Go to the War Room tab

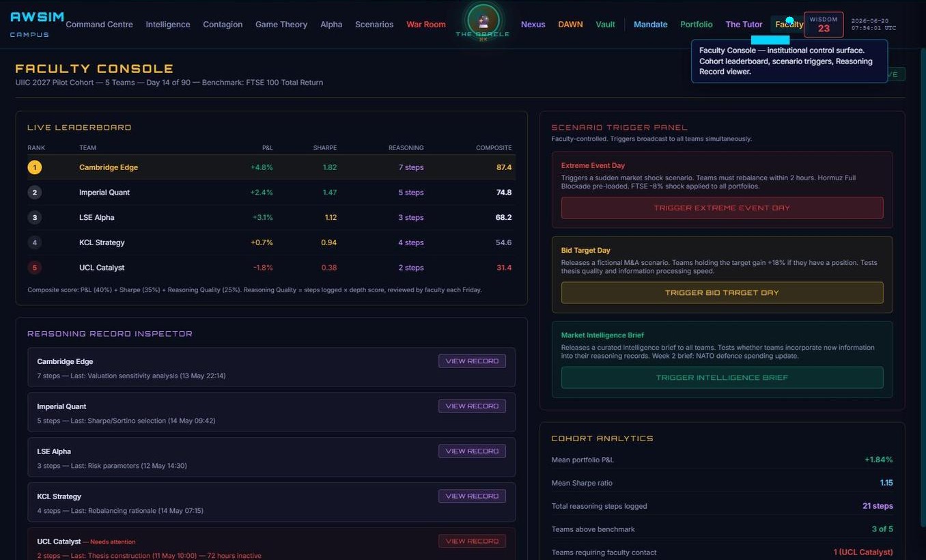(x=426, y=25)
